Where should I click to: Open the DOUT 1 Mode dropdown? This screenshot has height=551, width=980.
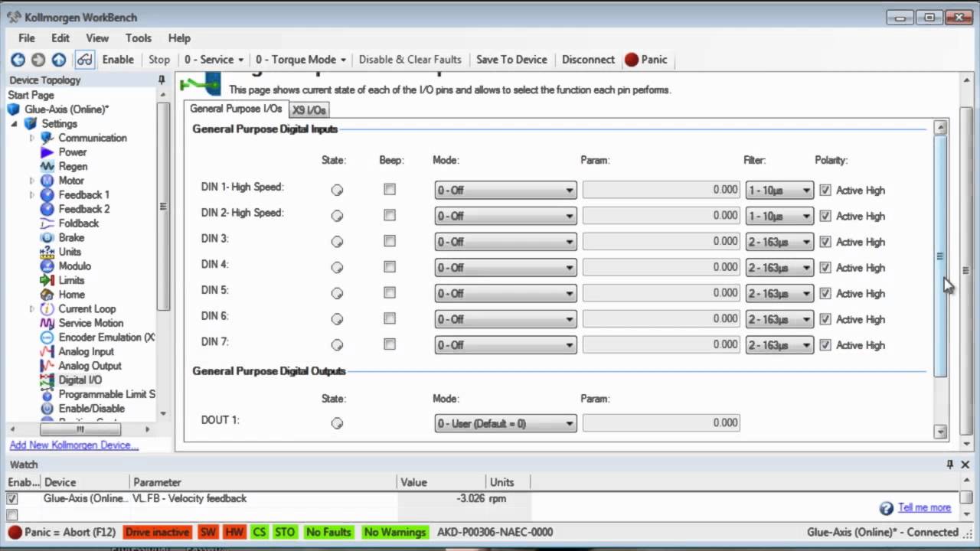pos(505,423)
